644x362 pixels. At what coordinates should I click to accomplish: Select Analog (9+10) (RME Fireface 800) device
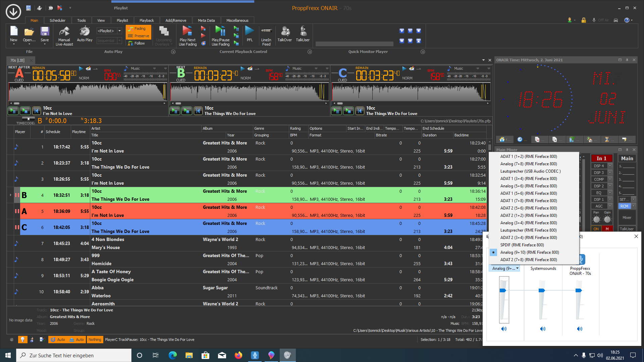tap(529, 252)
